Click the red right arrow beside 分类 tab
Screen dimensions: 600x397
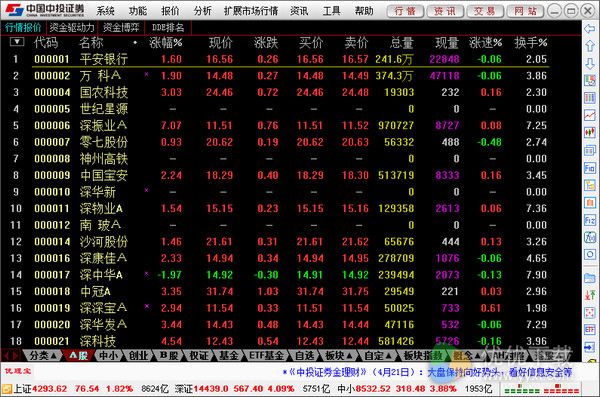(x=15, y=356)
